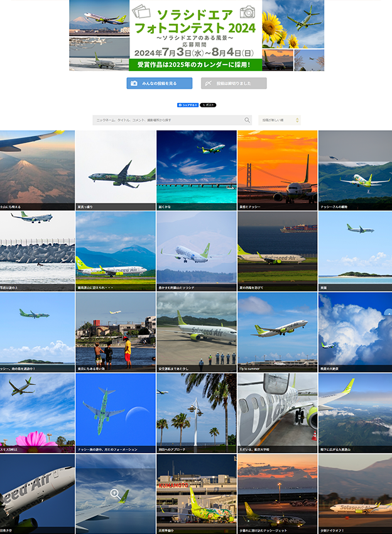
Task: Open the pink cosmos flower photo
Action: coord(37,413)
